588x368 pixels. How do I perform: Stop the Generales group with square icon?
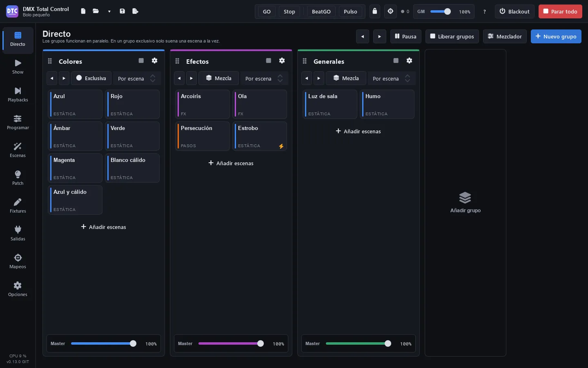click(x=396, y=61)
